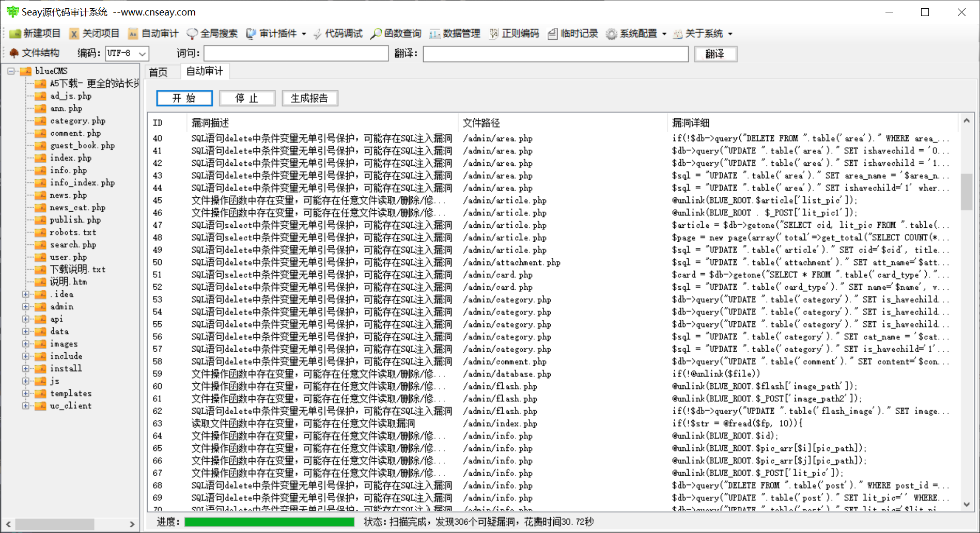
Task: Click the results list scroll-up arrow
Action: click(967, 121)
